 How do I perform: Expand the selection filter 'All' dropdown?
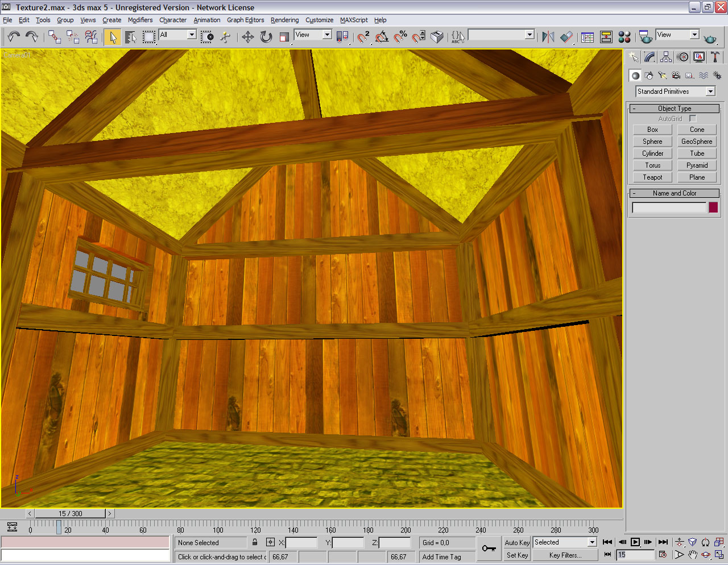click(x=192, y=35)
